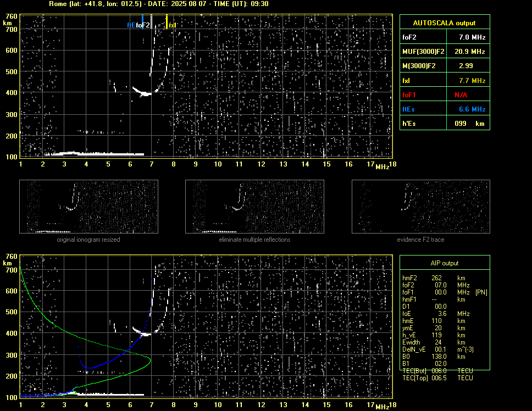Click the blue ftEs row label
The image size is (532, 411).
(408, 109)
